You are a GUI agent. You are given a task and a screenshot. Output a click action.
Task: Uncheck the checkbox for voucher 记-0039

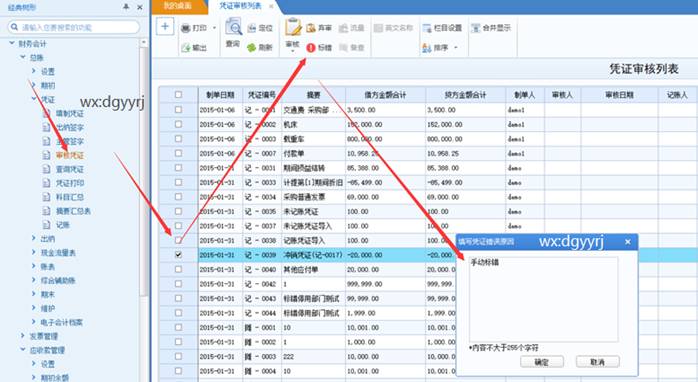pyautogui.click(x=179, y=255)
